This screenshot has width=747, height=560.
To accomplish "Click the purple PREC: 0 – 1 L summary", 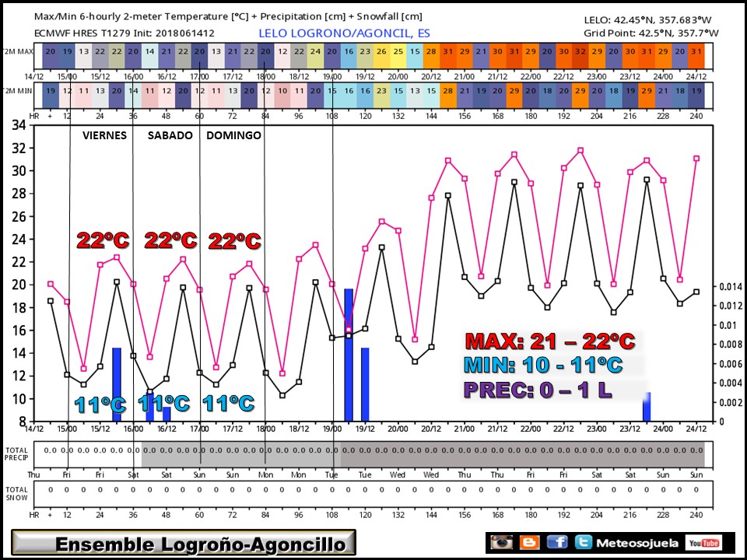I will (538, 390).
